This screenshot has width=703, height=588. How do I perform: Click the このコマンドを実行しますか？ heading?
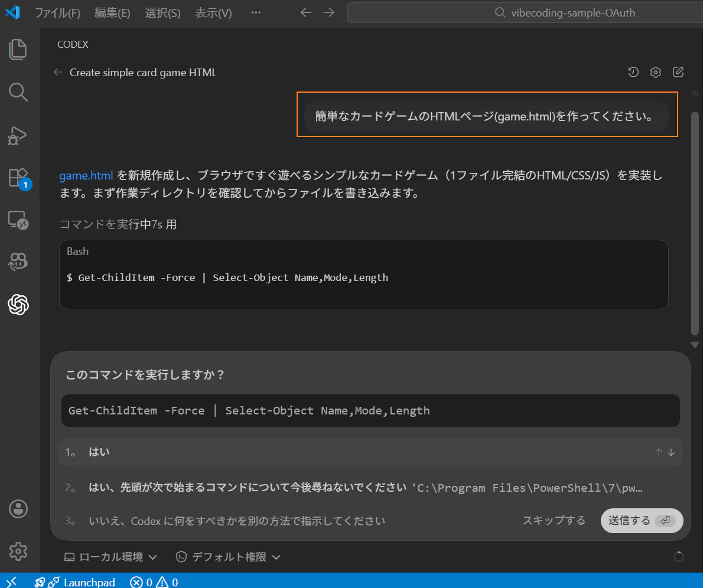[x=145, y=375]
